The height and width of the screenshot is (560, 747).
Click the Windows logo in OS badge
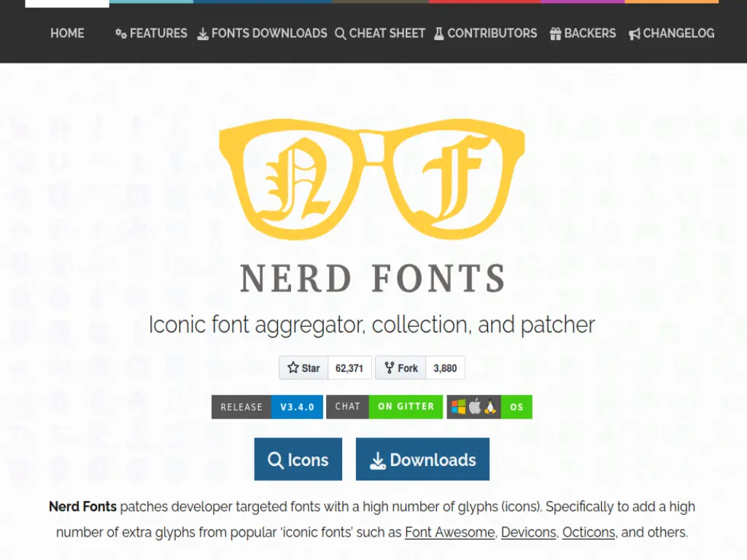458,407
